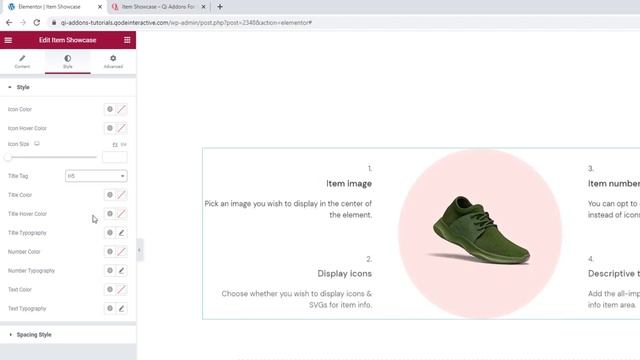The height and width of the screenshot is (360, 640).
Task: Switch to Item Showcase Qi Addons tab
Action: pyautogui.click(x=159, y=7)
